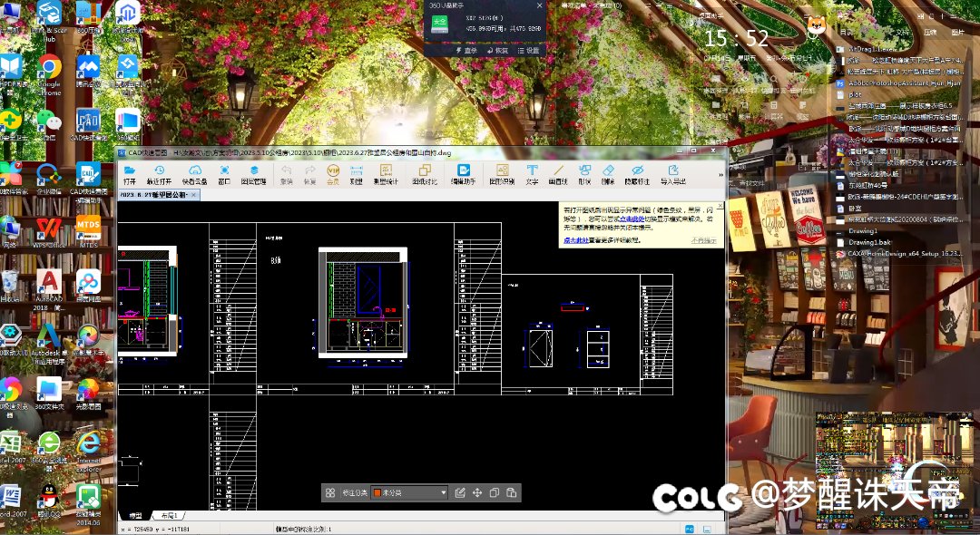Select the 删除 eraser tool
This screenshot has height=535, width=980.
(608, 173)
